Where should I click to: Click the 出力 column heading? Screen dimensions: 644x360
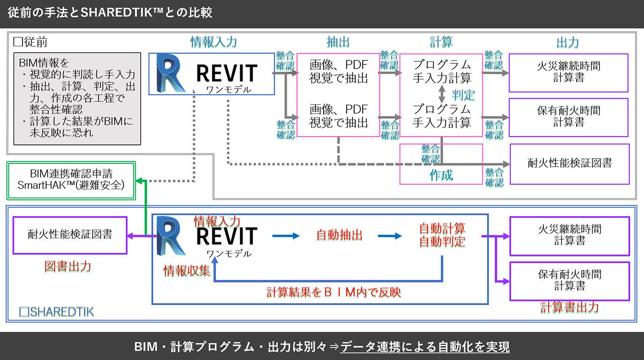[568, 42]
